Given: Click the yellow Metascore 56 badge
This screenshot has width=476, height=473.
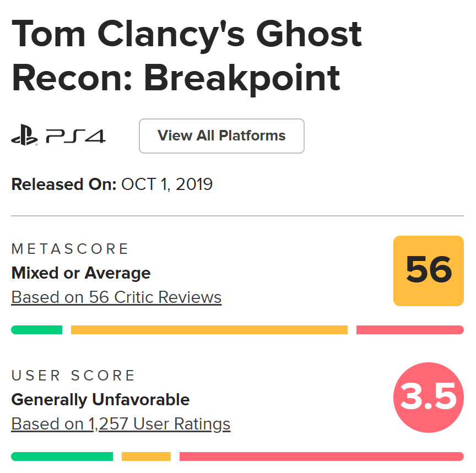Looking at the screenshot, I should coord(429,270).
